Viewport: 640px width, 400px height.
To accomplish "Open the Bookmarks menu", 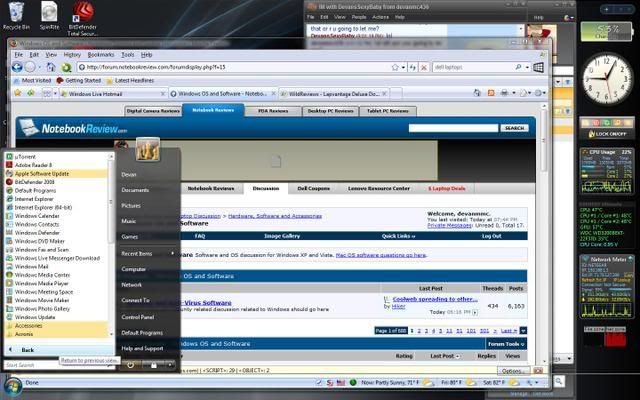I will pyautogui.click(x=100, y=55).
